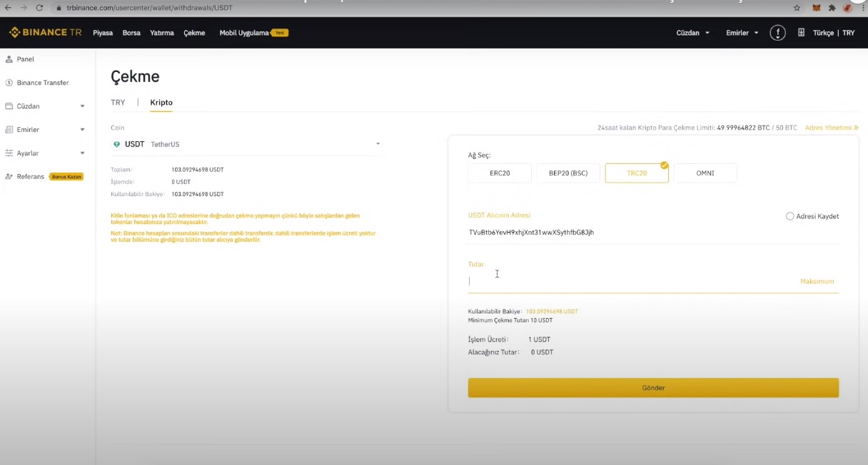This screenshot has height=465, width=868.
Task: Toggle the Adresi Kaydet radio button
Action: point(789,216)
